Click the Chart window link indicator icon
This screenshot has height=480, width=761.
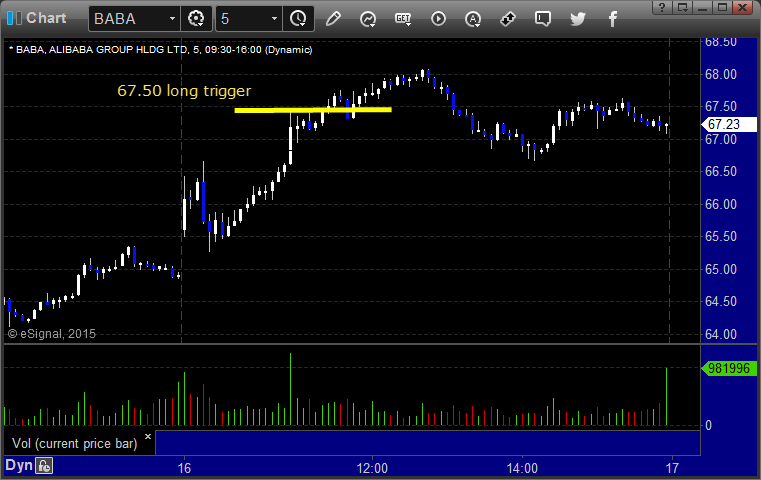[14, 18]
